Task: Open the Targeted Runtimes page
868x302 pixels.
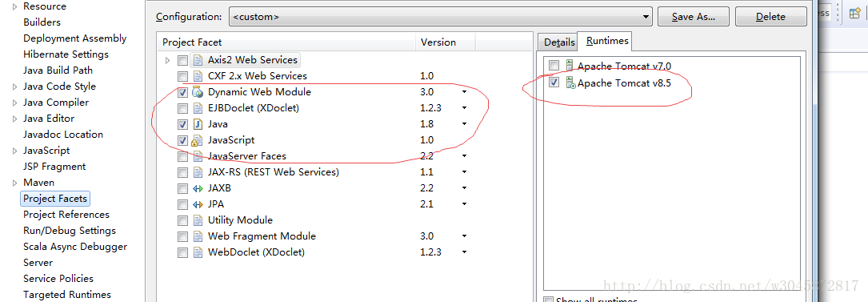Action: (67, 295)
